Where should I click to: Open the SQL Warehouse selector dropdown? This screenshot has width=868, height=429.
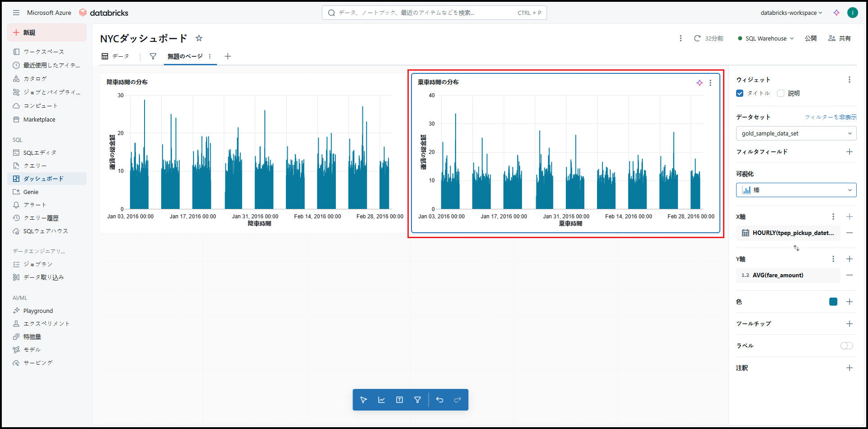[x=766, y=38]
